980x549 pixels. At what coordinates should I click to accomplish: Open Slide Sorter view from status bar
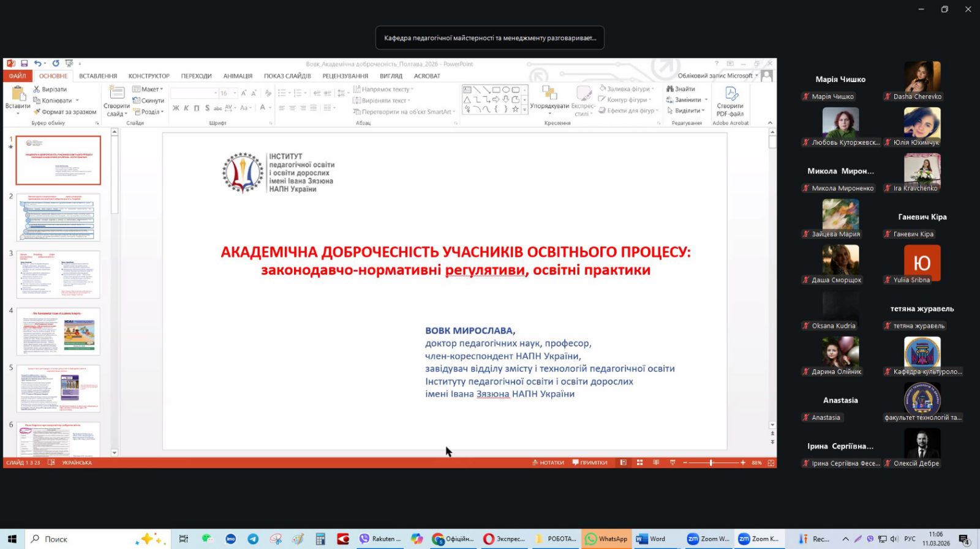pos(639,463)
